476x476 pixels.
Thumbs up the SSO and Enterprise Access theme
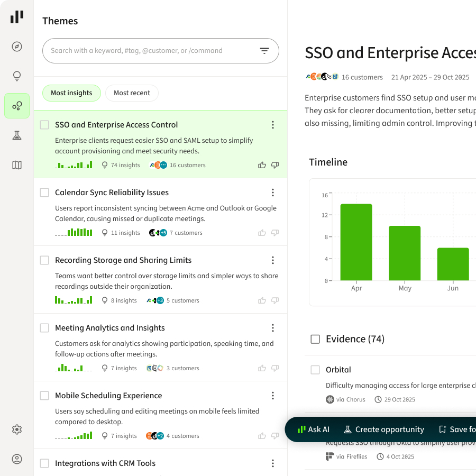pos(262,165)
